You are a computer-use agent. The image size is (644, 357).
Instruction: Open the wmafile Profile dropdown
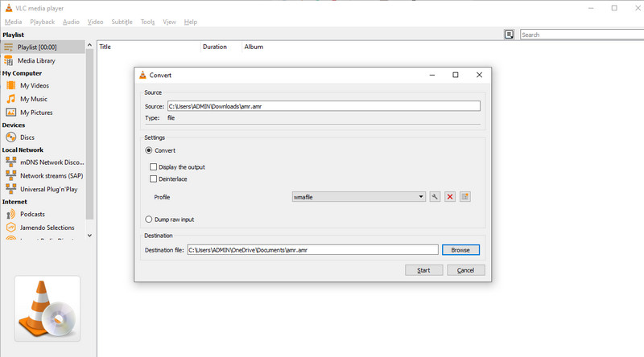358,197
